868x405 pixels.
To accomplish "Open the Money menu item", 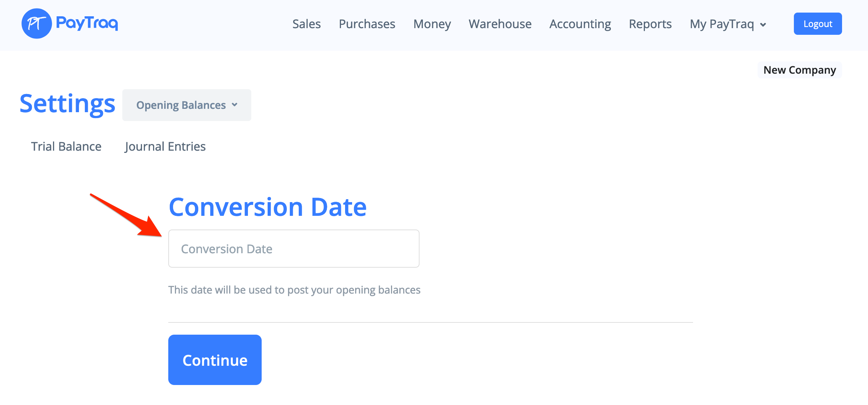I will pyautogui.click(x=432, y=24).
